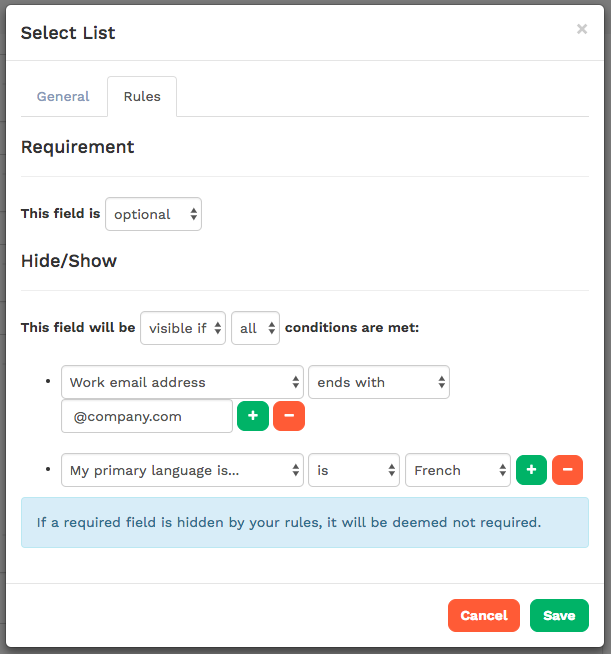Save the field rules
Screen dimensions: 611x654
coord(559,615)
